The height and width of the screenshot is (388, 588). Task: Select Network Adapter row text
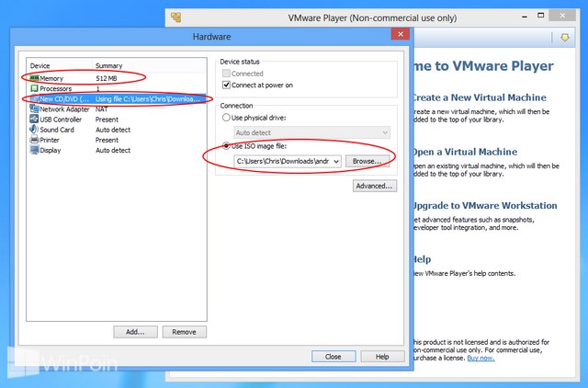tap(64, 109)
